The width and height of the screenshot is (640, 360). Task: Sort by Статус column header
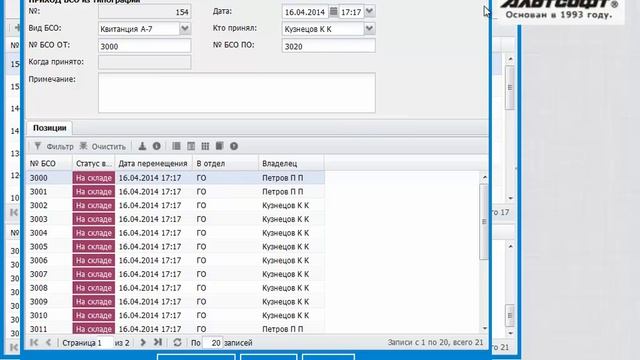coord(93,164)
